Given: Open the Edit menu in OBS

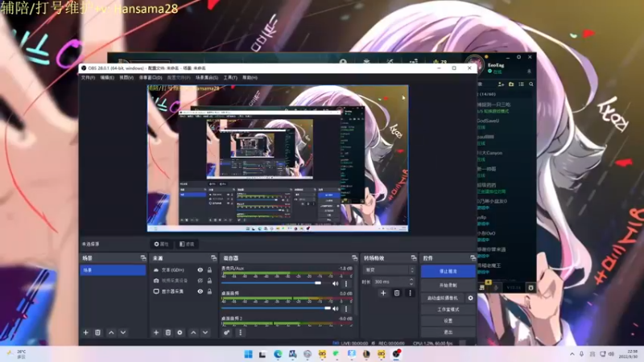Looking at the screenshot, I should 107,77.
